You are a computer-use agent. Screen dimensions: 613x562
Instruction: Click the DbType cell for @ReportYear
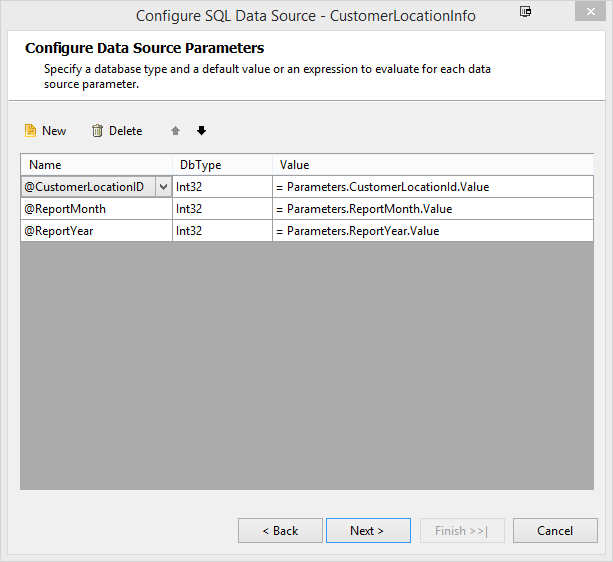[222, 231]
